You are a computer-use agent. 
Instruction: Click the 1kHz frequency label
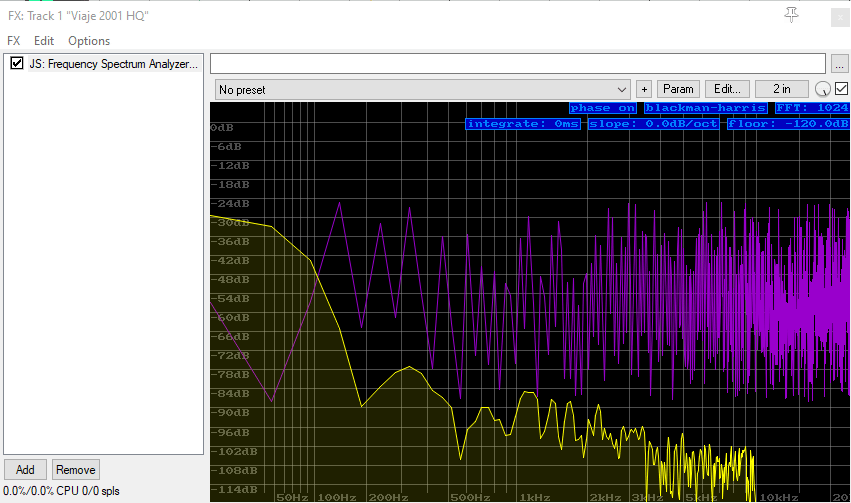535,497
